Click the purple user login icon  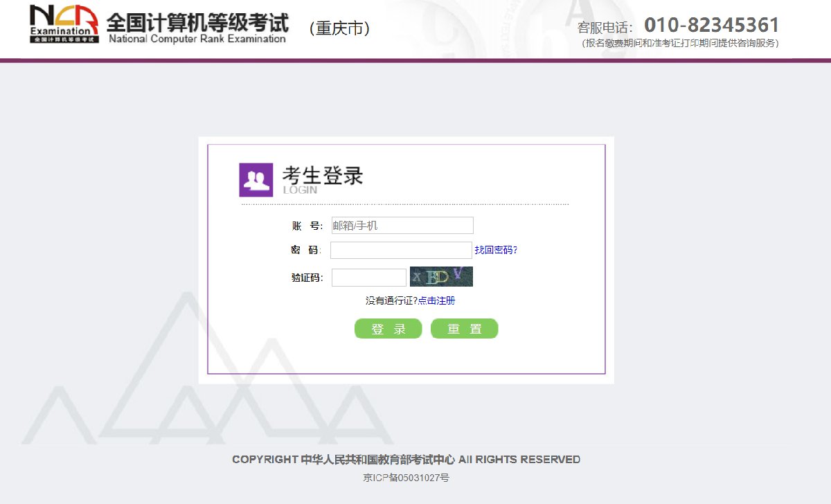256,180
